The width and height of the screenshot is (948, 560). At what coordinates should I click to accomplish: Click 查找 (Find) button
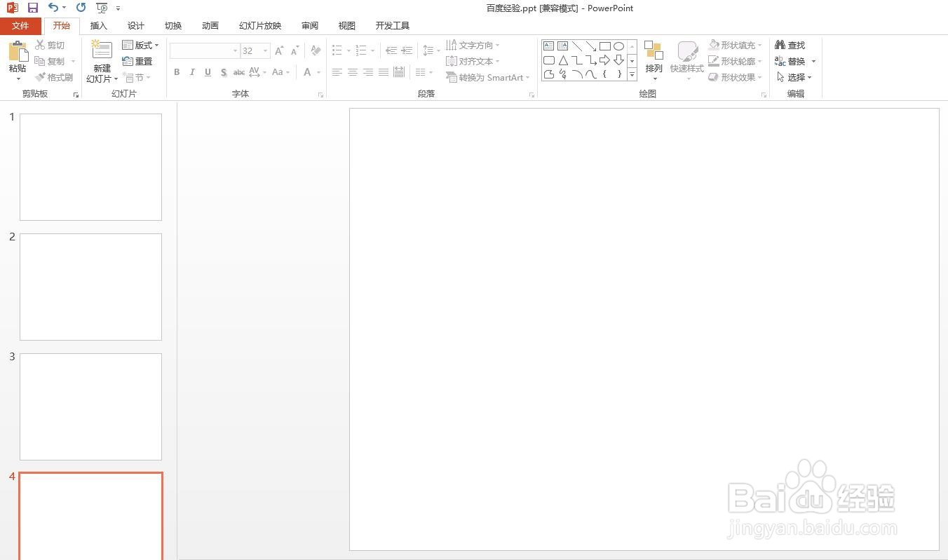pyautogui.click(x=790, y=45)
